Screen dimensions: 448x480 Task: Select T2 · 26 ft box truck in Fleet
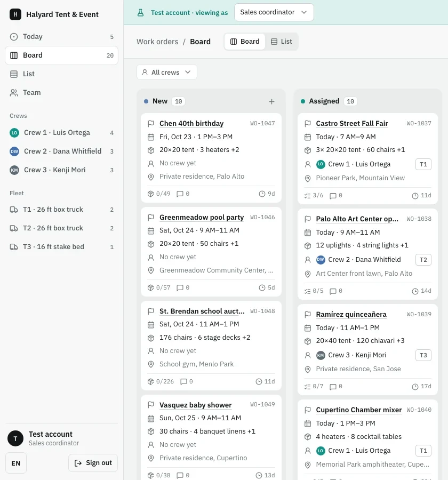pyautogui.click(x=61, y=228)
